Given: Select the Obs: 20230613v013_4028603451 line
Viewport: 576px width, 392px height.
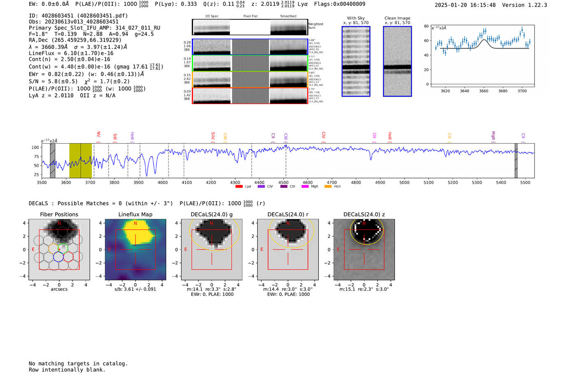Looking at the screenshot, I should (74, 22).
